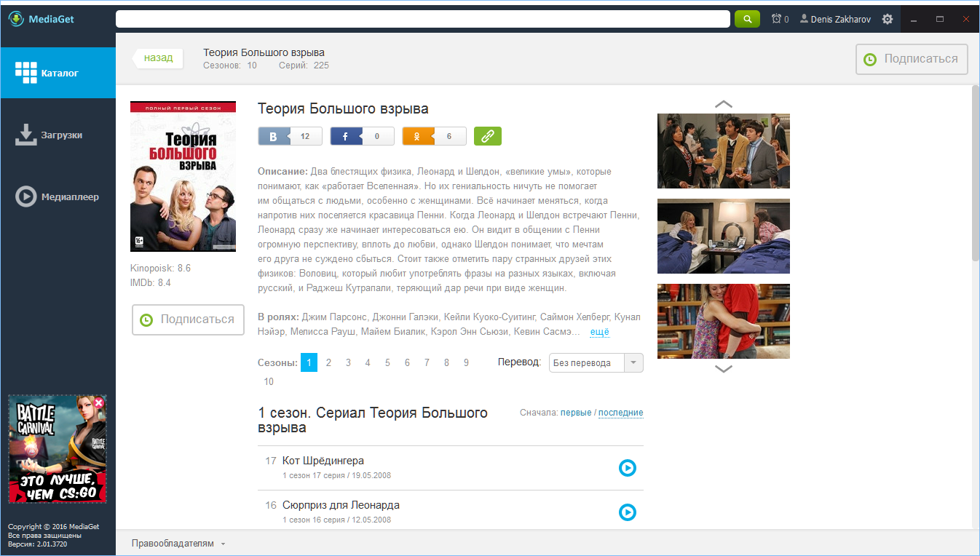Viewport: 980px width, 556px height.
Task: Expand the cast list with ещё
Action: pos(599,332)
